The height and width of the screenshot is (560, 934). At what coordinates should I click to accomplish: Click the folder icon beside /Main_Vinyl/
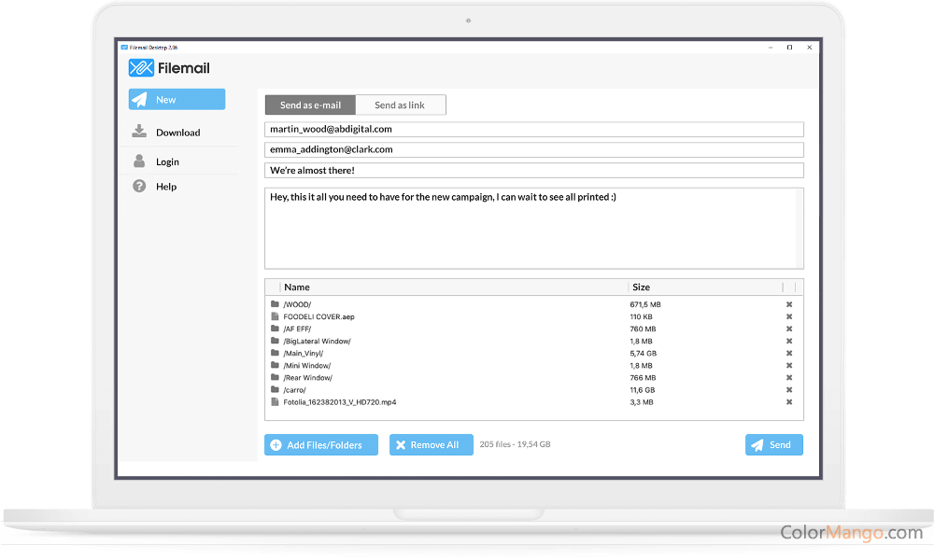(275, 352)
